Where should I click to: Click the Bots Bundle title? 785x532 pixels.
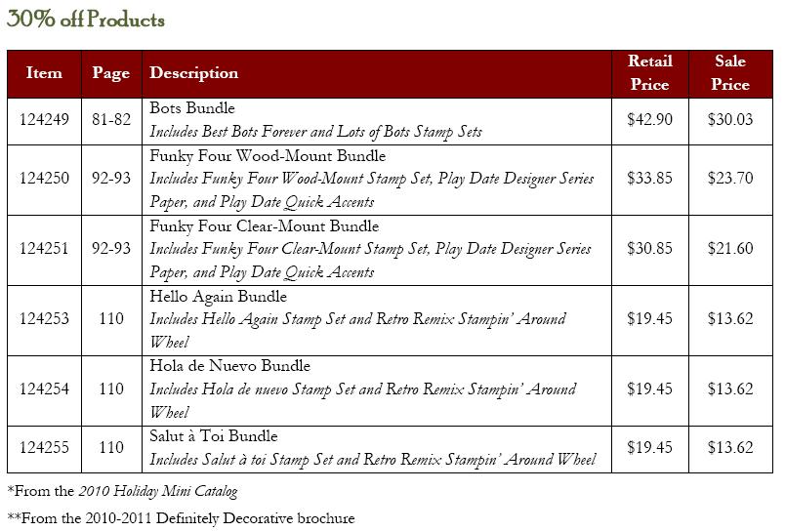pyautogui.click(x=192, y=108)
